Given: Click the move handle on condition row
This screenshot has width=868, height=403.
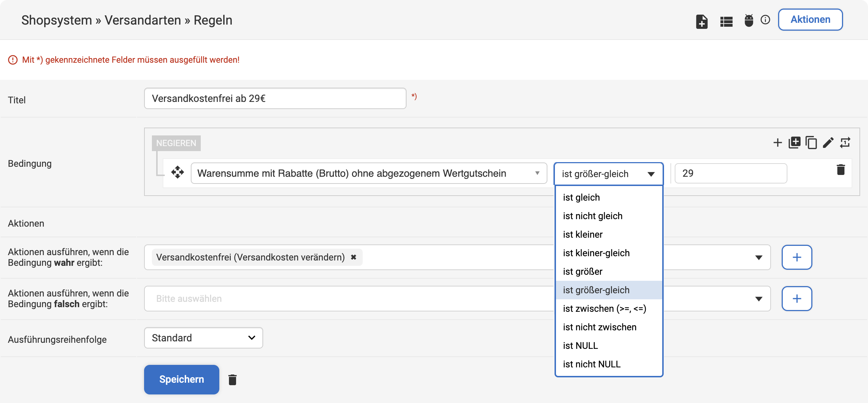Looking at the screenshot, I should pos(177,172).
